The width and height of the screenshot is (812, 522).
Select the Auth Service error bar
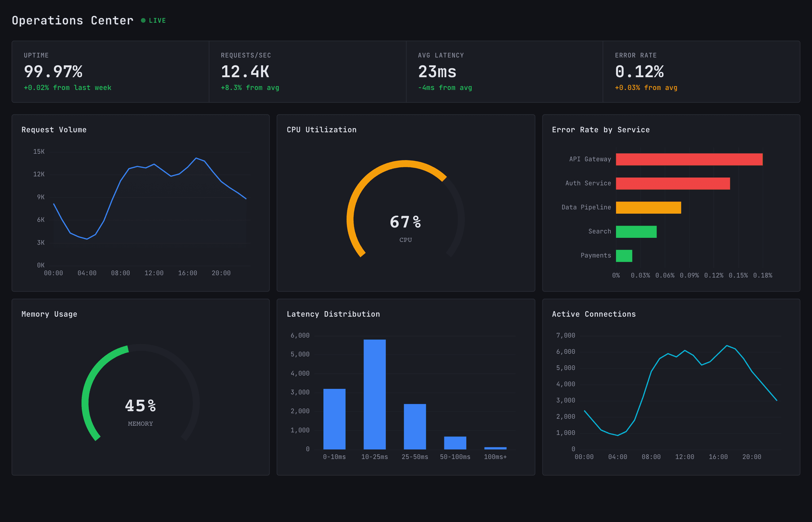pyautogui.click(x=672, y=183)
